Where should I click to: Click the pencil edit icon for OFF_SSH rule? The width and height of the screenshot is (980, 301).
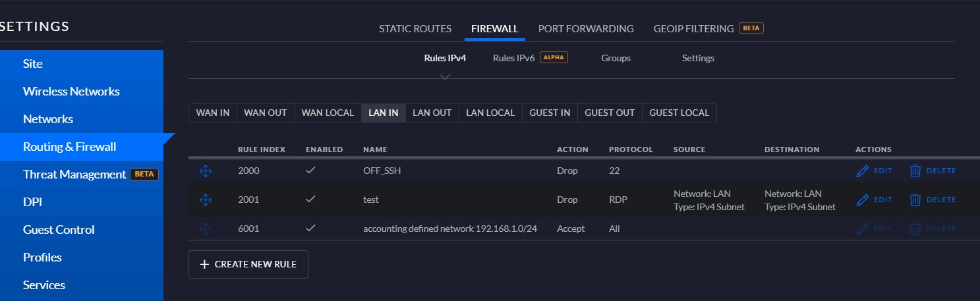click(863, 171)
